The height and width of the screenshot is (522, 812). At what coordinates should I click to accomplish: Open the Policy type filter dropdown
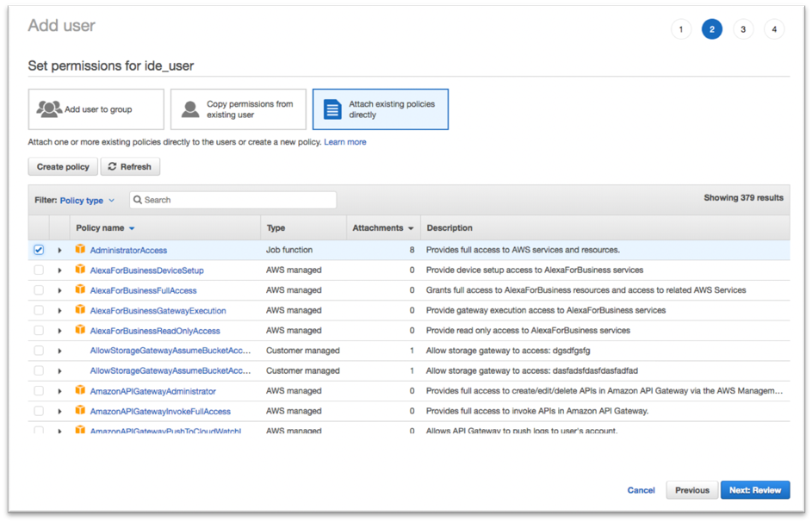tap(87, 201)
